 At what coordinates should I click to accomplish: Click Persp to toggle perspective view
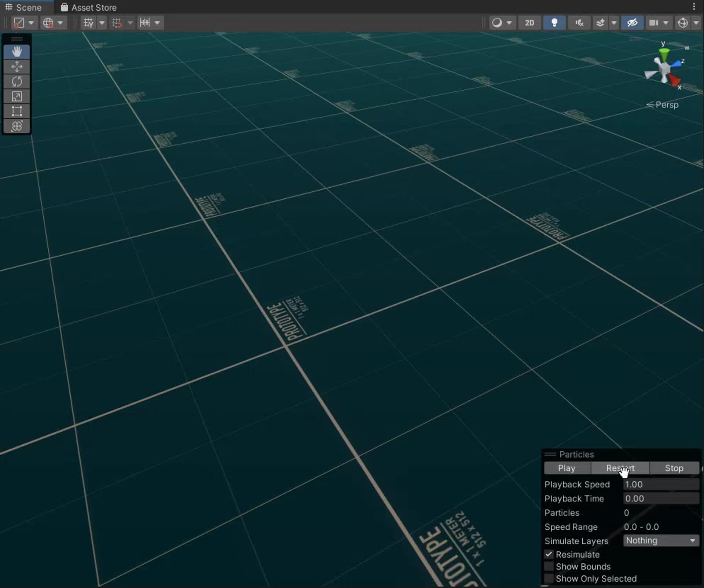click(667, 105)
